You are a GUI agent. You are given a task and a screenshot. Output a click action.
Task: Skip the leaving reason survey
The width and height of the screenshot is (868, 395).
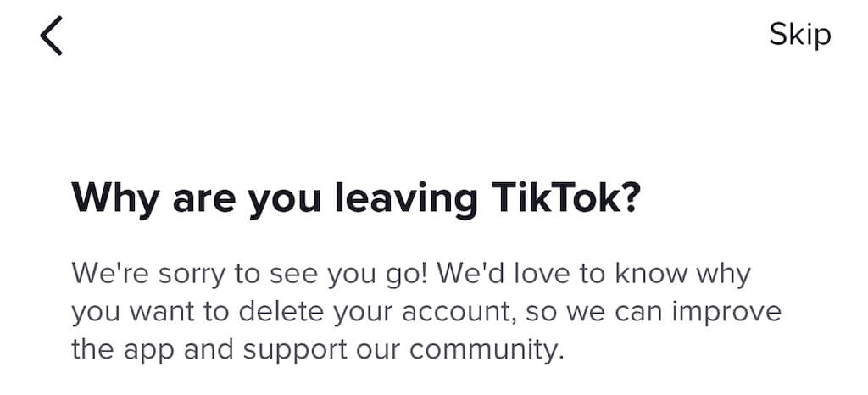[799, 35]
